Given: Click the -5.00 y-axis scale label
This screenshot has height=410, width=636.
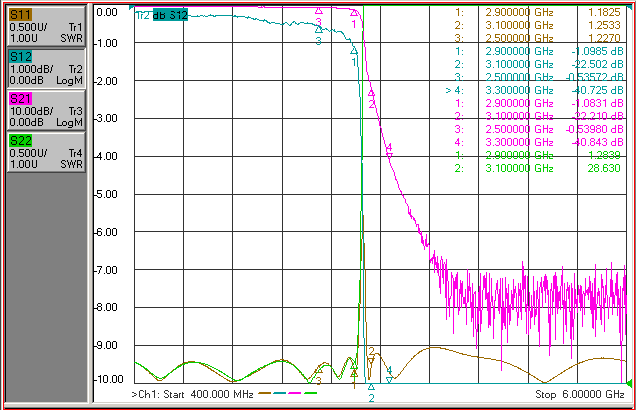Looking at the screenshot, I should (x=106, y=194).
